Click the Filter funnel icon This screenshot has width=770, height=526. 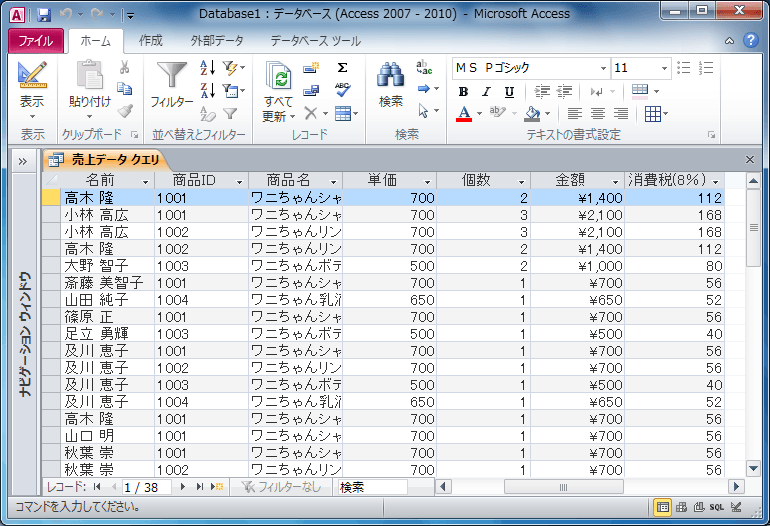[172, 76]
